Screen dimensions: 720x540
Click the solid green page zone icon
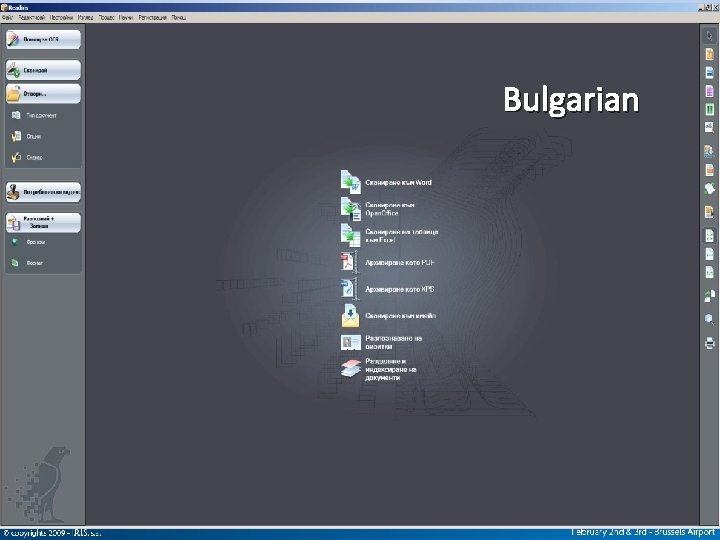709,109
